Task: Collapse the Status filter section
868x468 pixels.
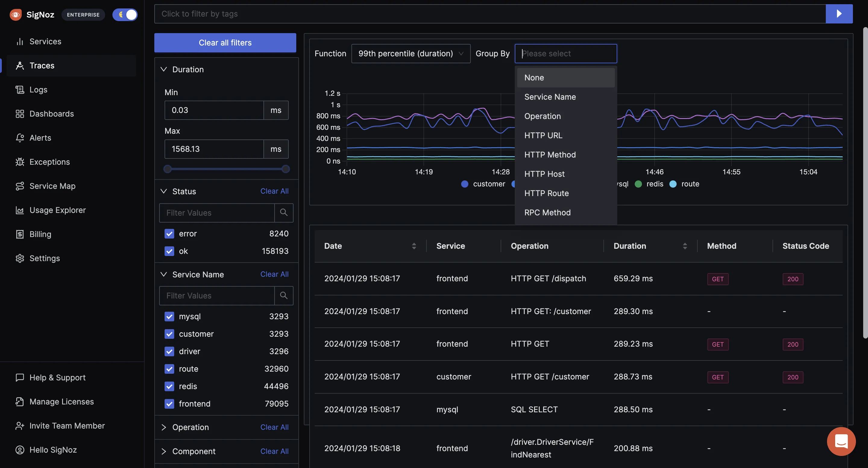Action: tap(164, 191)
